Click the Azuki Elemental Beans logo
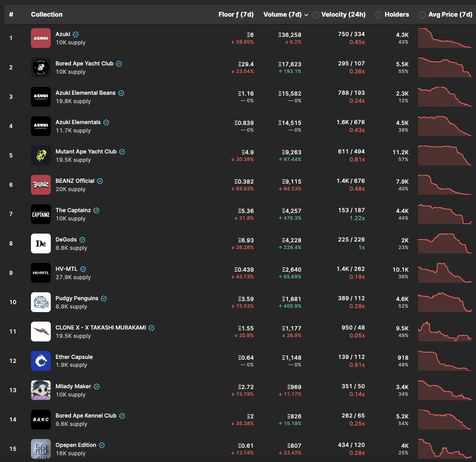Image resolution: width=476 pixels, height=462 pixels. pos(41,97)
